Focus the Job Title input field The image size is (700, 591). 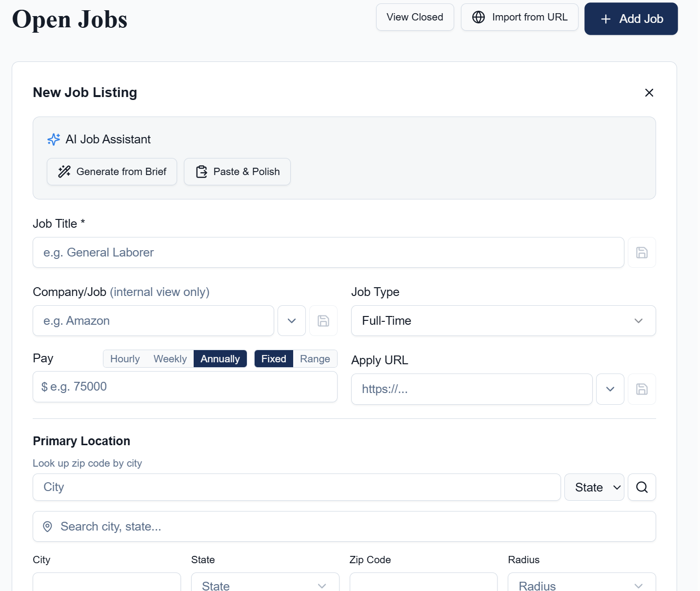point(328,253)
